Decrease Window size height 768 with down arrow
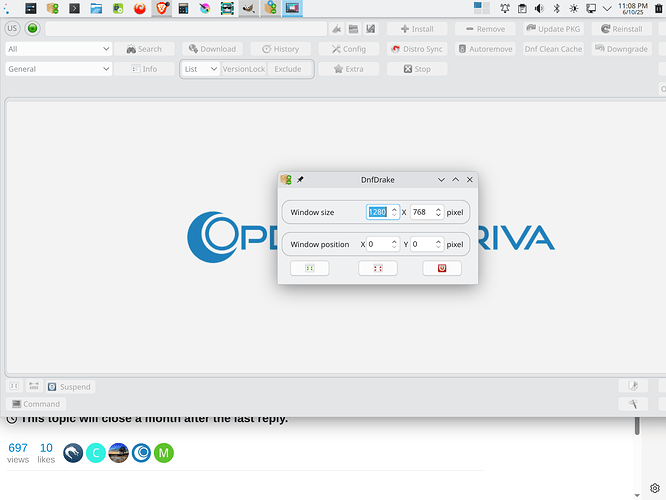The image size is (666, 500). (438, 215)
